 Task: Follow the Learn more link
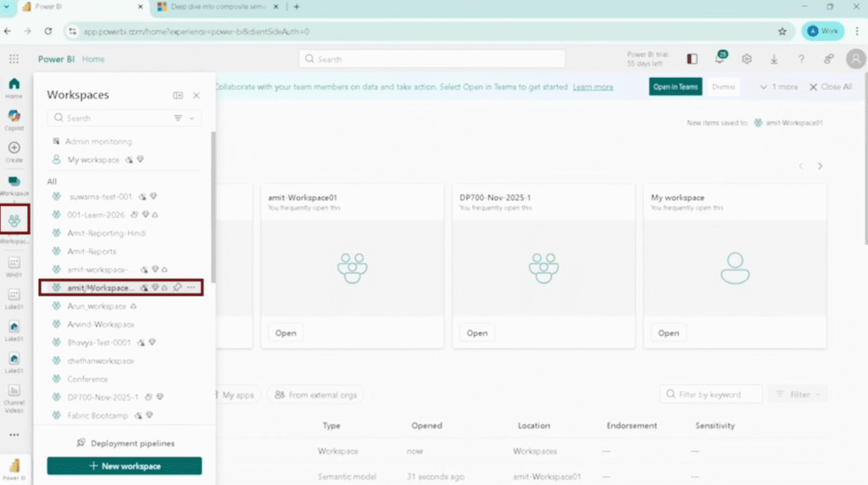(x=593, y=87)
